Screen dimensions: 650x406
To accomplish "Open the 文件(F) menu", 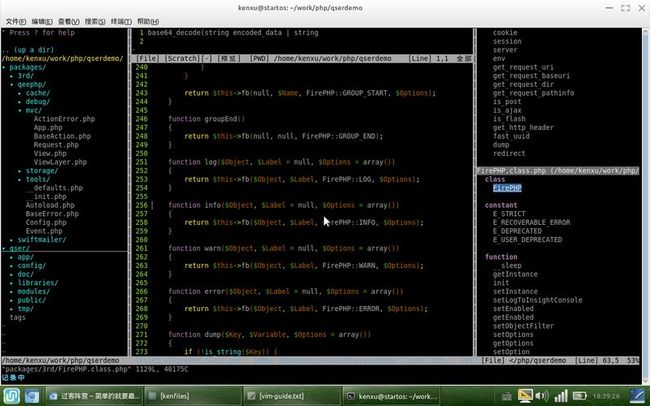I will coord(16,21).
